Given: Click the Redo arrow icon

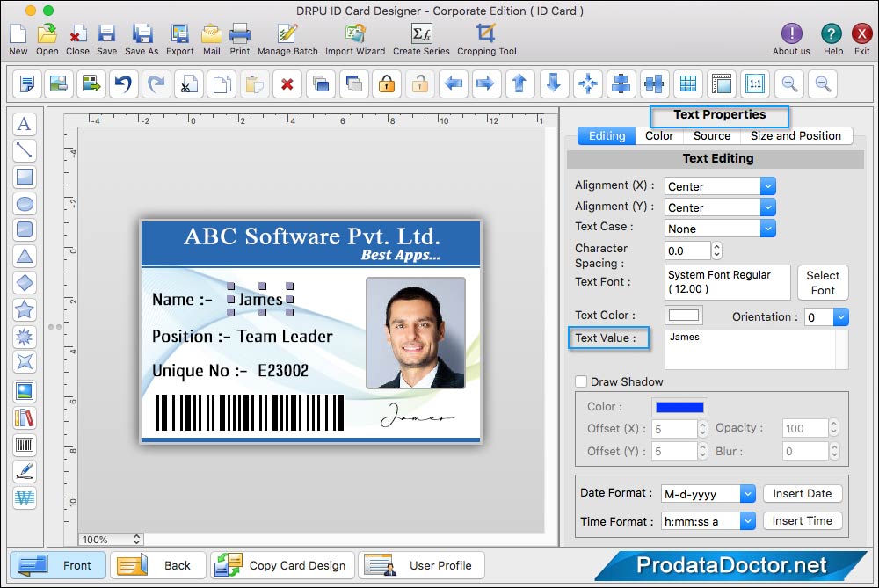Looking at the screenshot, I should click(156, 84).
